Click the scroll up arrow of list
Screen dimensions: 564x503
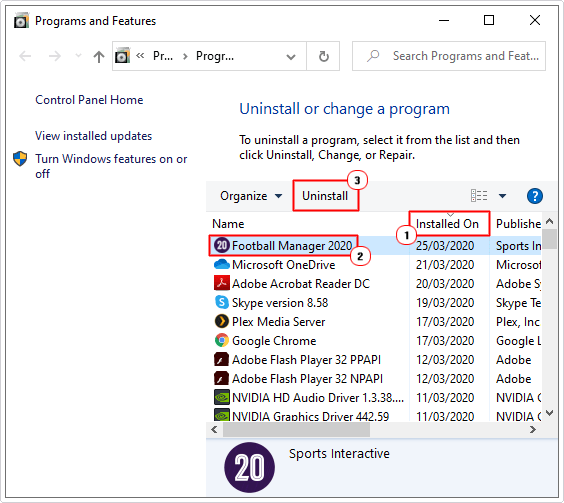[x=549, y=221]
